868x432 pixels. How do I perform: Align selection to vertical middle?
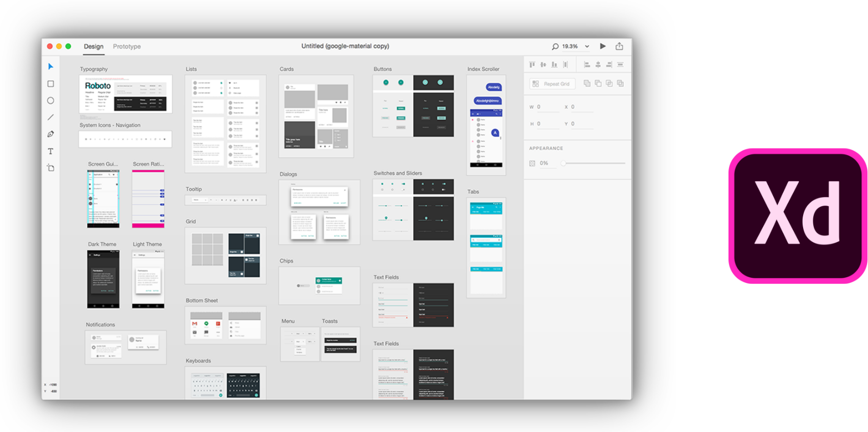click(543, 65)
